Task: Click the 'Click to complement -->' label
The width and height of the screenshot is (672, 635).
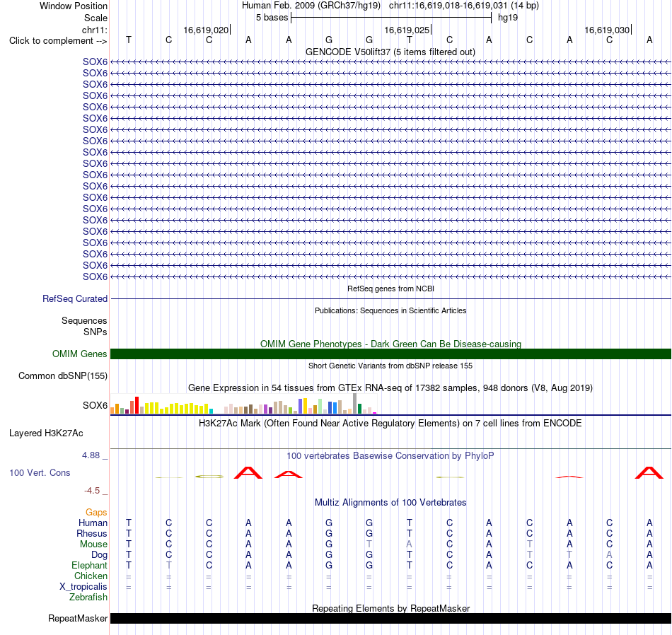Action: tap(58, 41)
